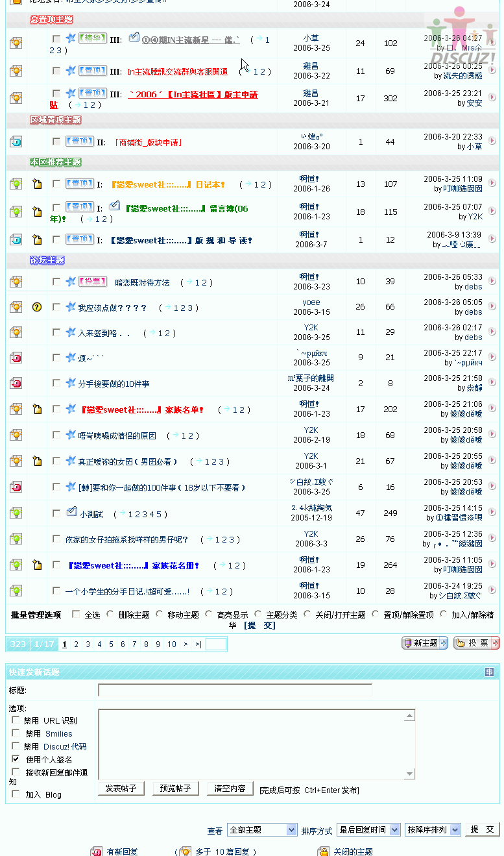Tick the checkbox for 我应该点做 thread
This screenshot has width=504, height=856.
click(x=56, y=307)
